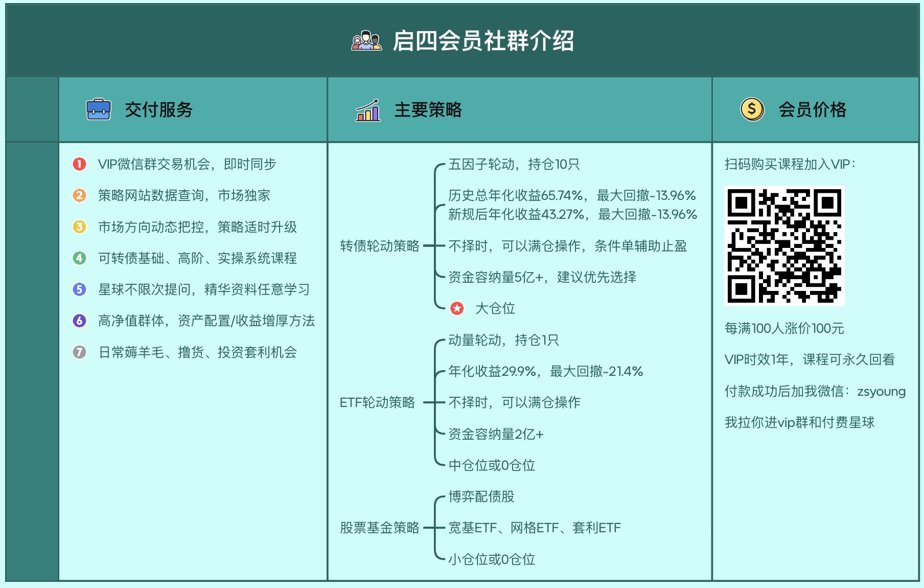Click the 启四会员社群介绍 title text

(x=483, y=41)
